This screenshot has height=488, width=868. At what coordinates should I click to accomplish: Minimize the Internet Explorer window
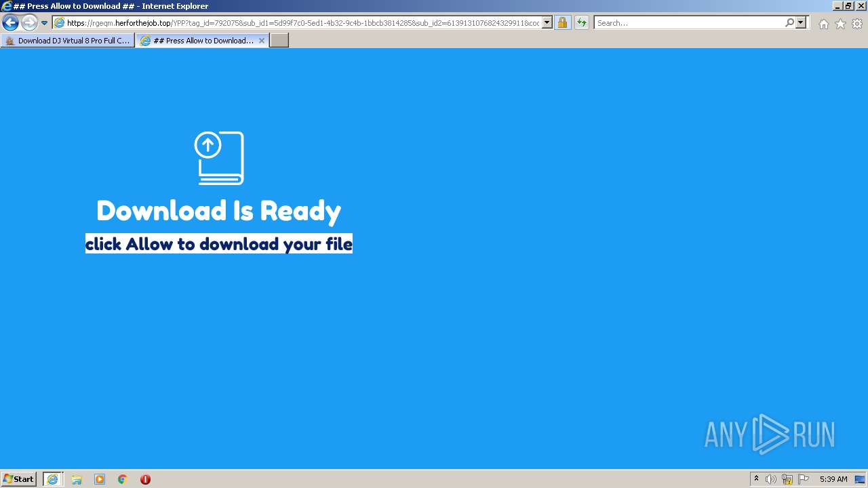(x=837, y=6)
